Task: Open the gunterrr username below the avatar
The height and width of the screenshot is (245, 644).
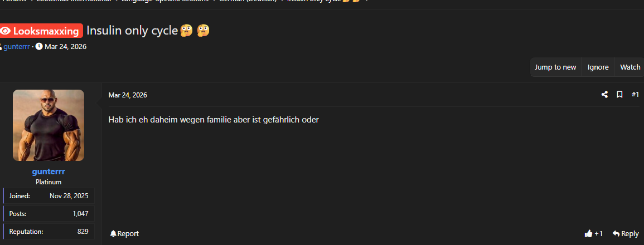Action: 49,171
